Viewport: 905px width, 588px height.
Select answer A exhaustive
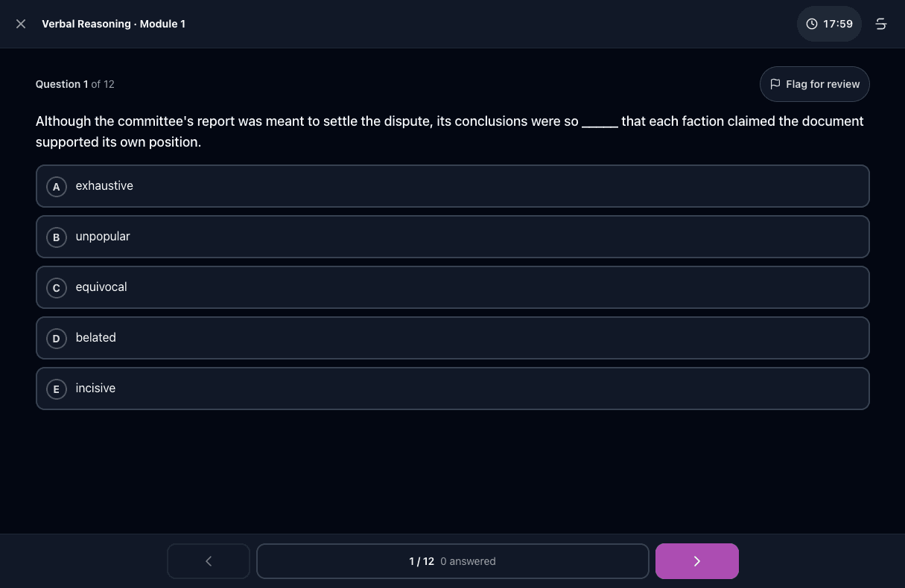coord(453,186)
